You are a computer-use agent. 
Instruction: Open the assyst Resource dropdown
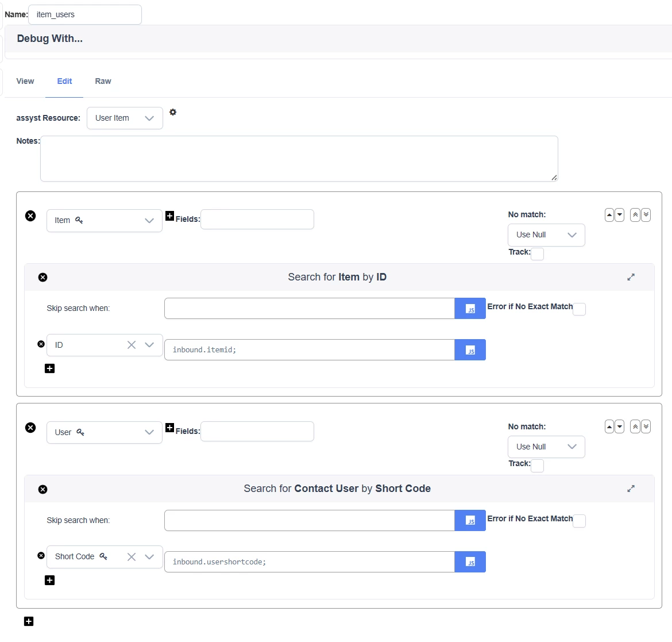[125, 118]
